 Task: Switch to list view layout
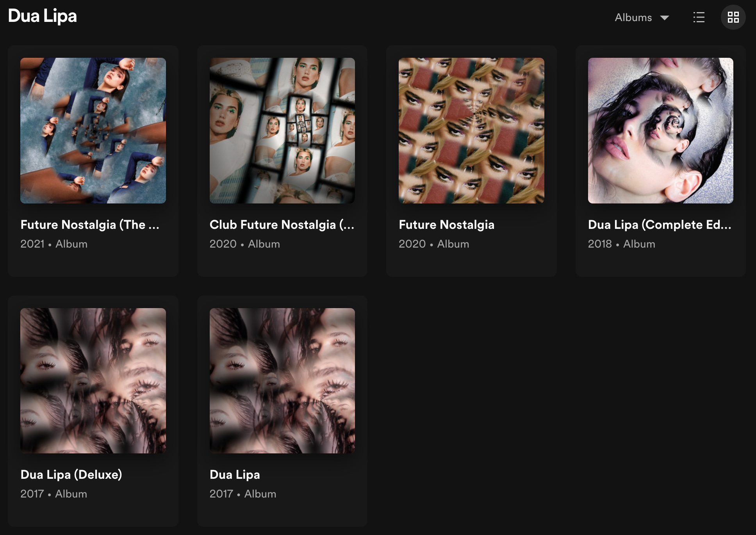[x=699, y=17]
